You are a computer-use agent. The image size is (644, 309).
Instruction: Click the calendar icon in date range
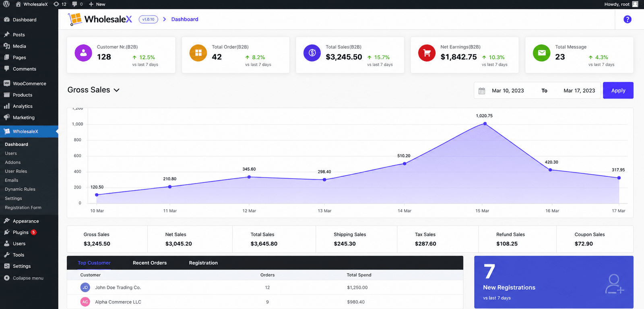pyautogui.click(x=482, y=91)
